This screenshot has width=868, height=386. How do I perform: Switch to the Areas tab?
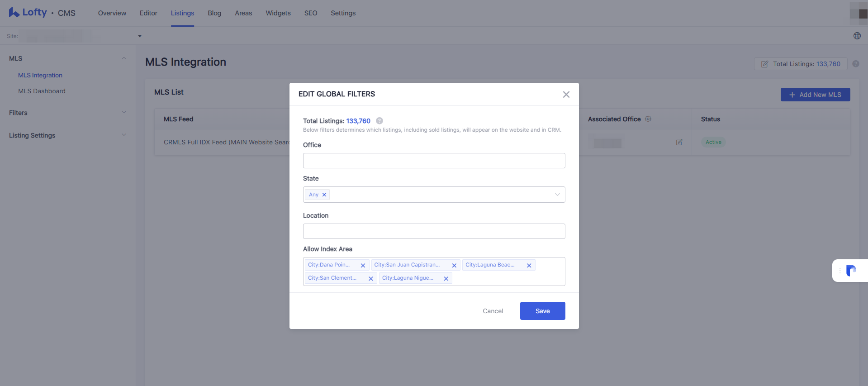click(243, 13)
